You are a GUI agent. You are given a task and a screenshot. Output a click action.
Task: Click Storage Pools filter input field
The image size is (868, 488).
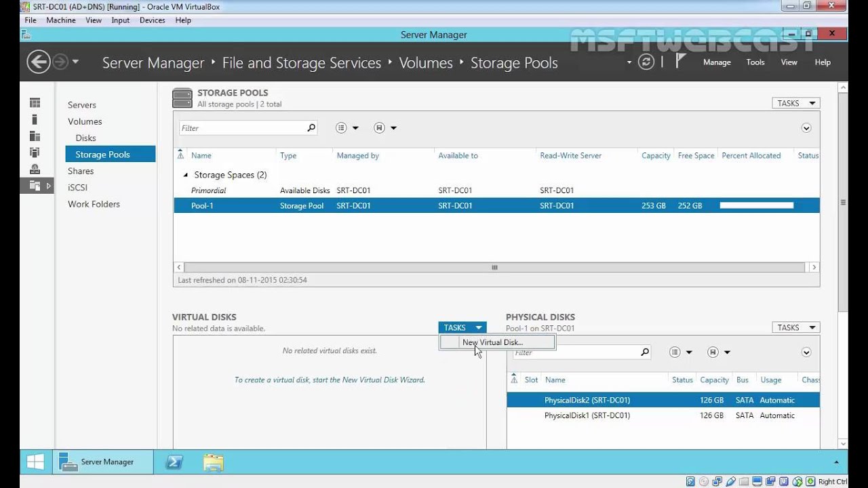click(x=241, y=128)
